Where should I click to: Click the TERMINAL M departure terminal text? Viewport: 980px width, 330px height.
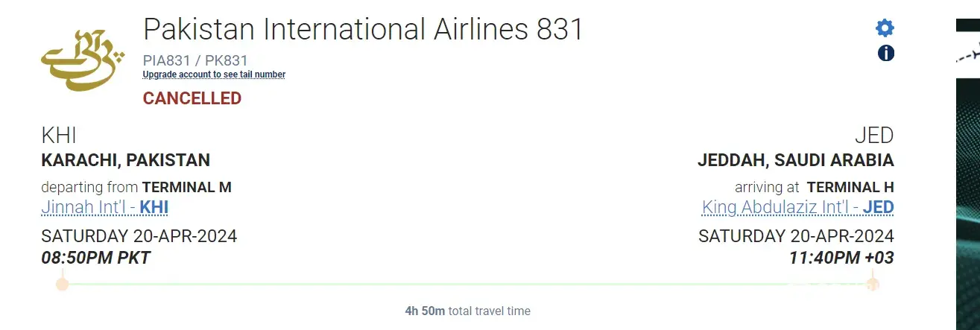[187, 187]
